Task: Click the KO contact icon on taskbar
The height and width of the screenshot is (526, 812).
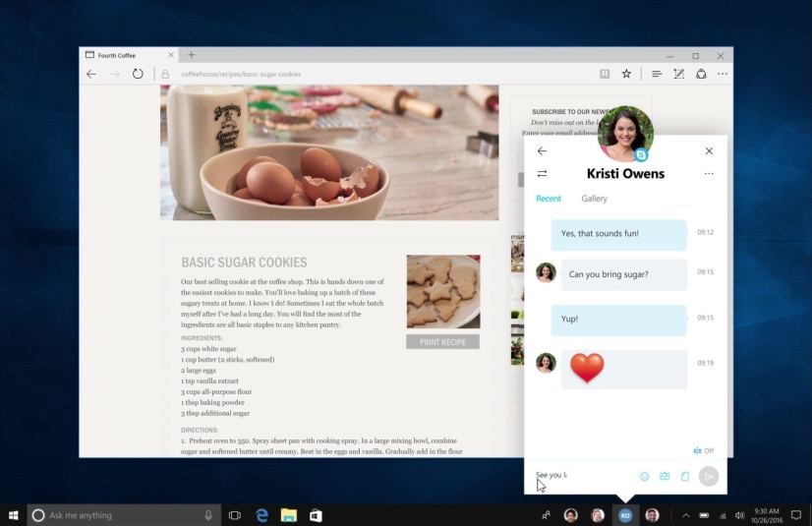Action: (625, 515)
